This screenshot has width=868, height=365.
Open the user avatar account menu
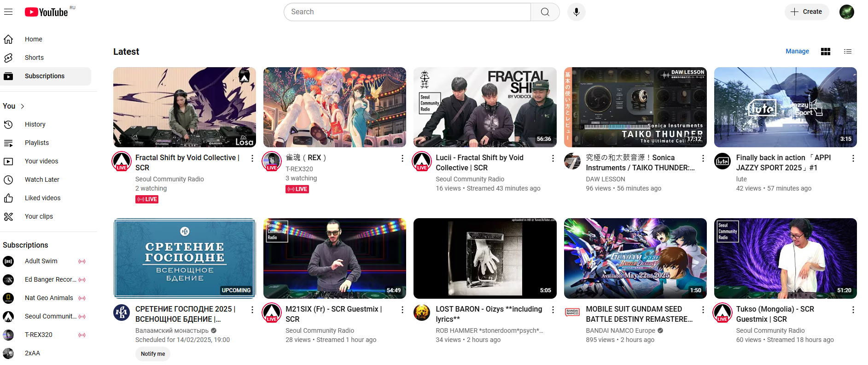coord(846,12)
